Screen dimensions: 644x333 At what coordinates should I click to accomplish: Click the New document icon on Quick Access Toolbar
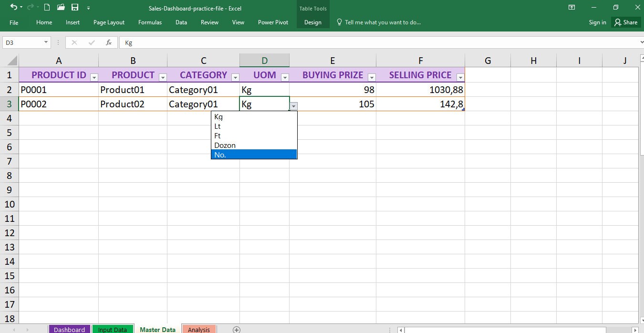[46, 7]
